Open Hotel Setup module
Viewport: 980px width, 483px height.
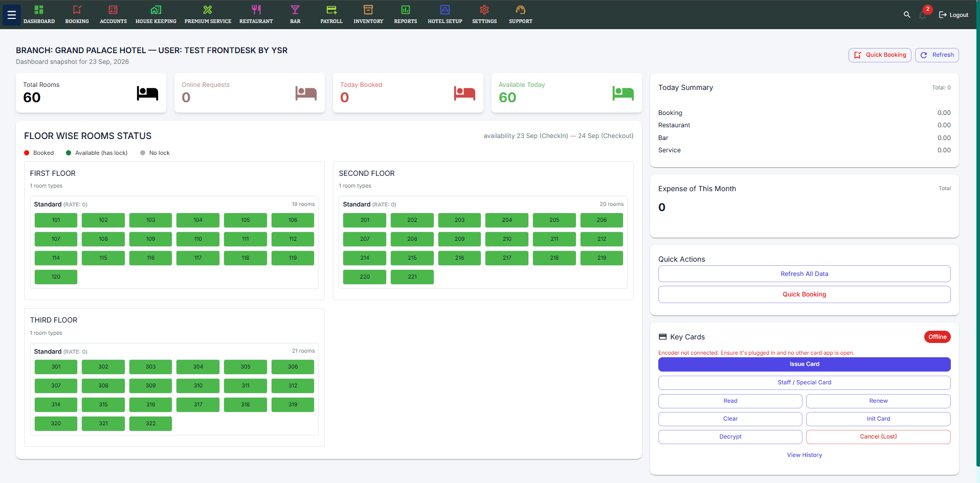445,15
